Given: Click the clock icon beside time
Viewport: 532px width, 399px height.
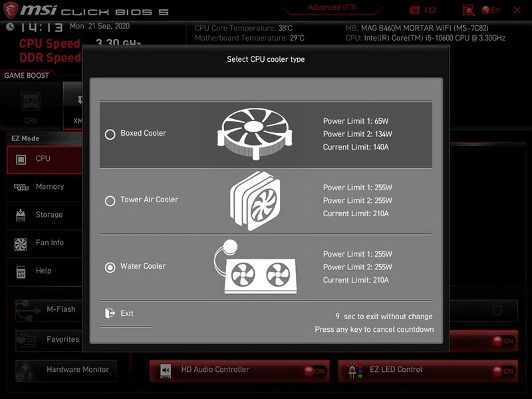Looking at the screenshot, I should (10, 27).
